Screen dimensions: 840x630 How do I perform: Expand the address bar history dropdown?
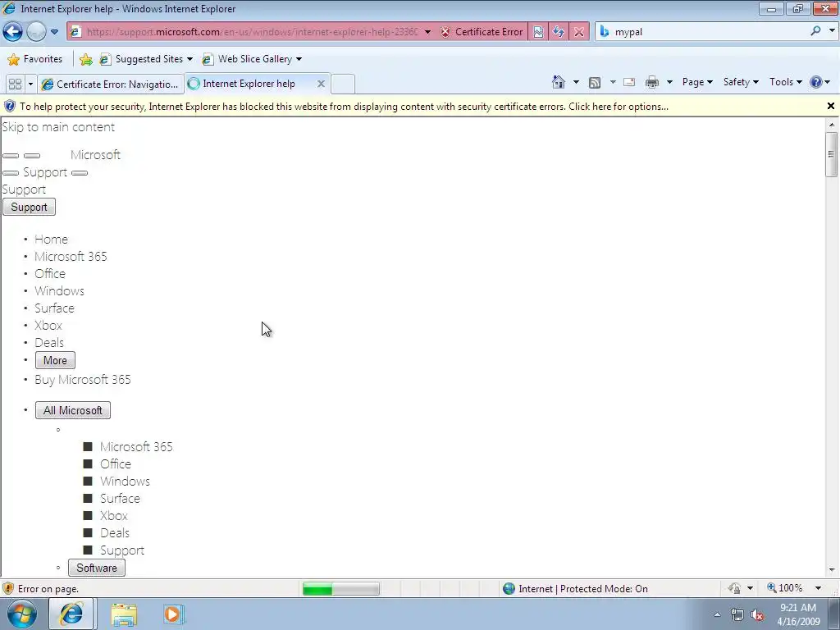(427, 32)
